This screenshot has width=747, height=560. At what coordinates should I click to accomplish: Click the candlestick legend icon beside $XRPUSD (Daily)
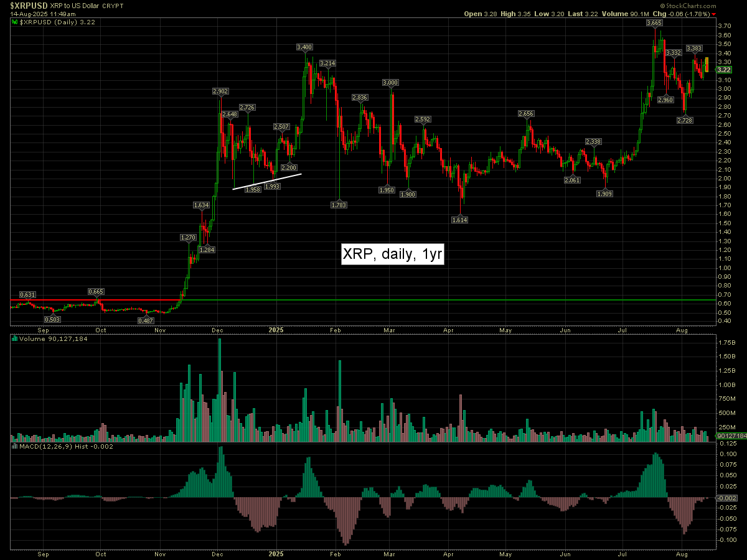tap(14, 22)
